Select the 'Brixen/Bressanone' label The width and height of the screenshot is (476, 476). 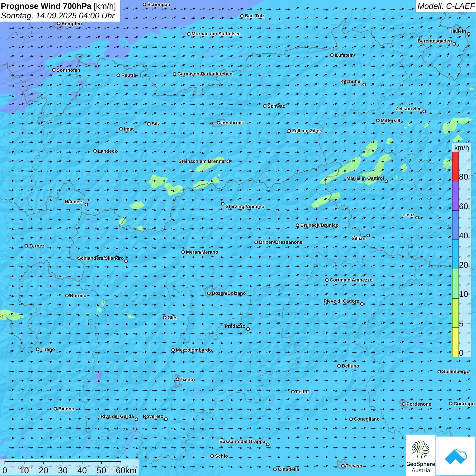point(280,242)
